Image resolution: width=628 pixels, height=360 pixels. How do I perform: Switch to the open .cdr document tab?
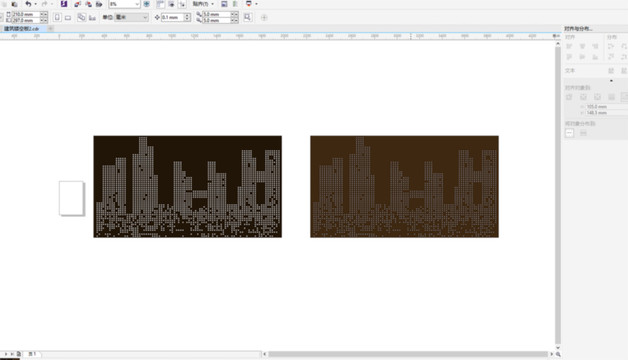coord(22,28)
